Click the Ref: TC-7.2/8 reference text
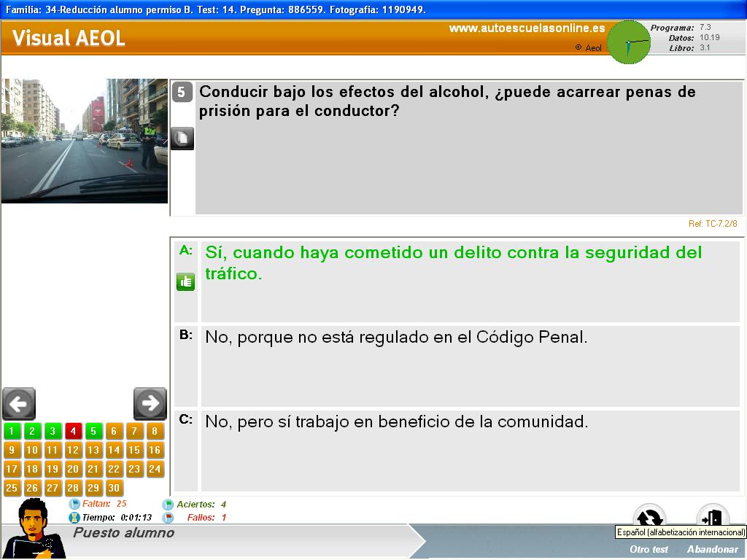The width and height of the screenshot is (747, 560). click(713, 223)
